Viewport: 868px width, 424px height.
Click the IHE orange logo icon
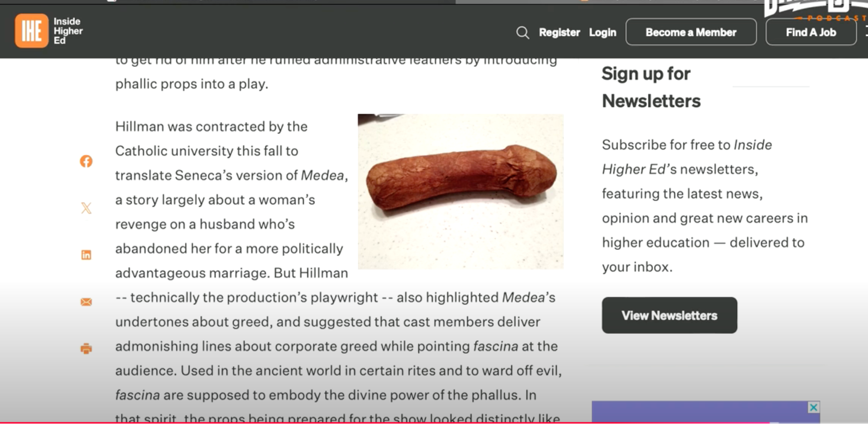[x=32, y=31]
